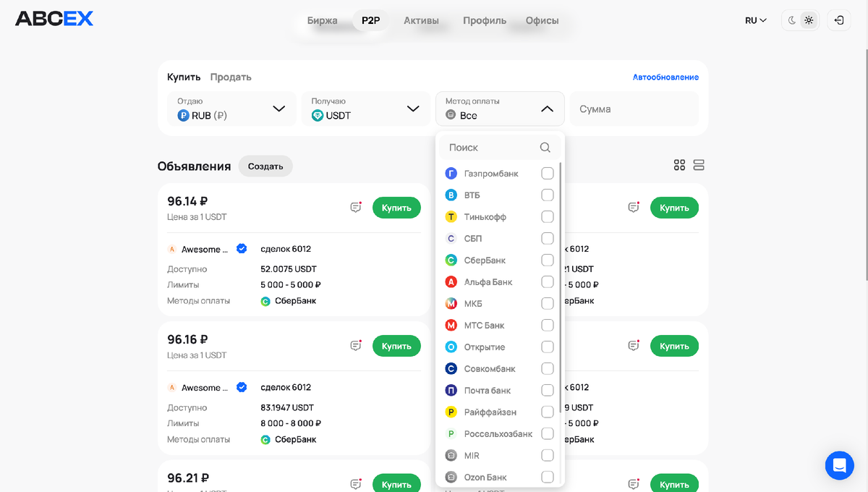Click СБП logo icon
Viewport: 868px width, 492px height.
point(451,239)
